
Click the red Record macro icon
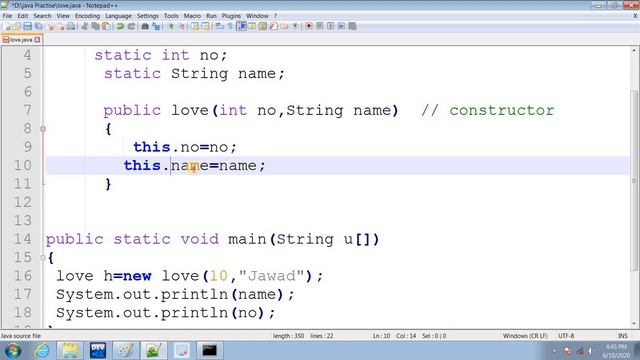point(309,27)
